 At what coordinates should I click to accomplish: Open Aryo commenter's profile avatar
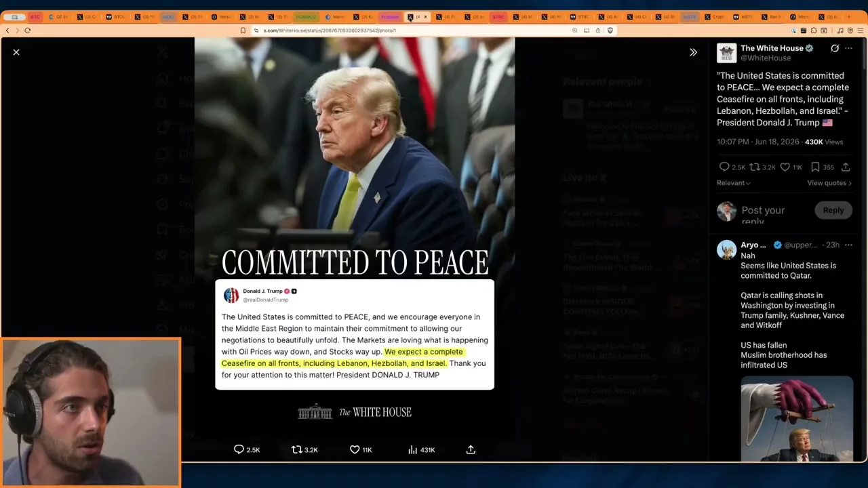point(726,249)
